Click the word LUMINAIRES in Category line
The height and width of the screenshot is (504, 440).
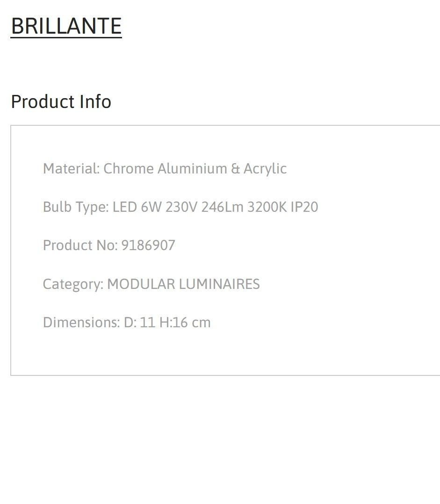tap(219, 284)
